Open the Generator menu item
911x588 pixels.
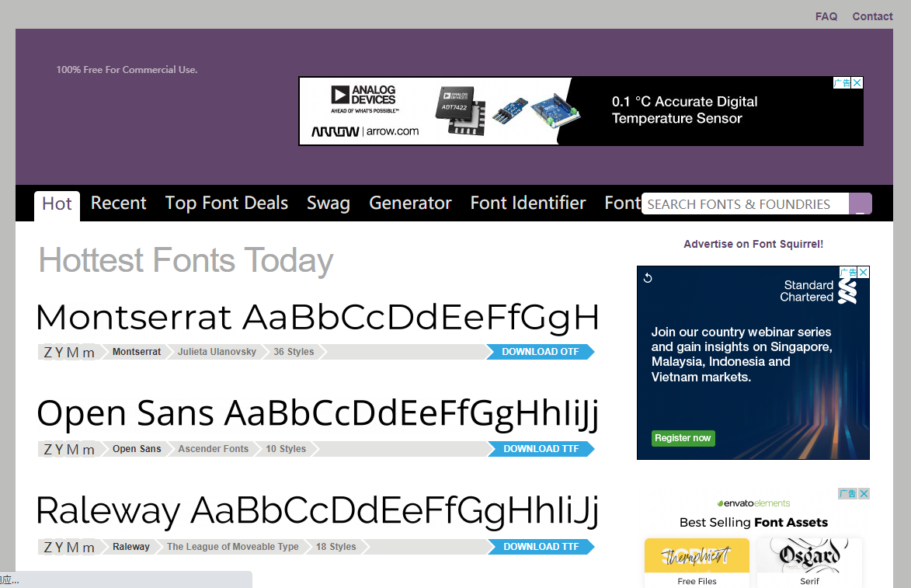(x=410, y=203)
